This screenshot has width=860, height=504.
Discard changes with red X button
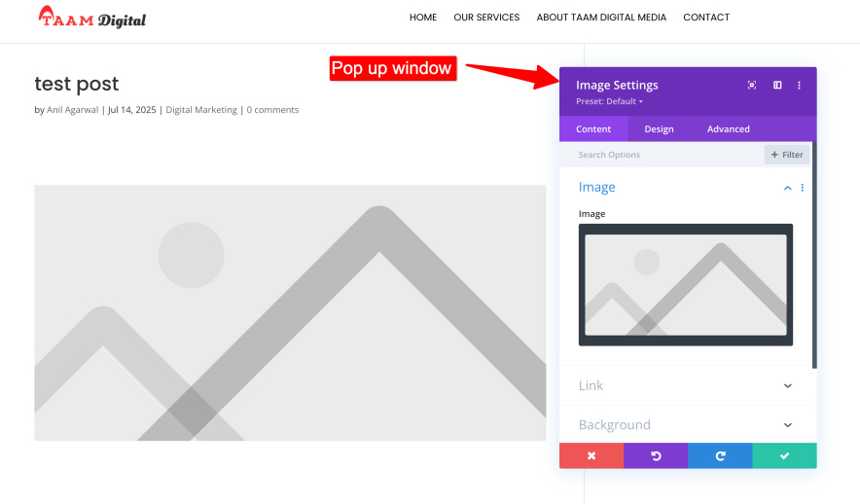click(x=591, y=455)
